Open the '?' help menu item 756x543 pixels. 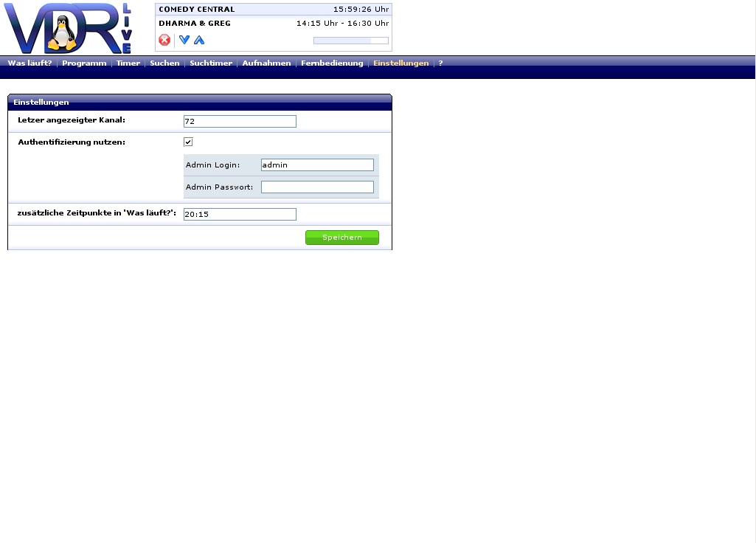tap(440, 63)
